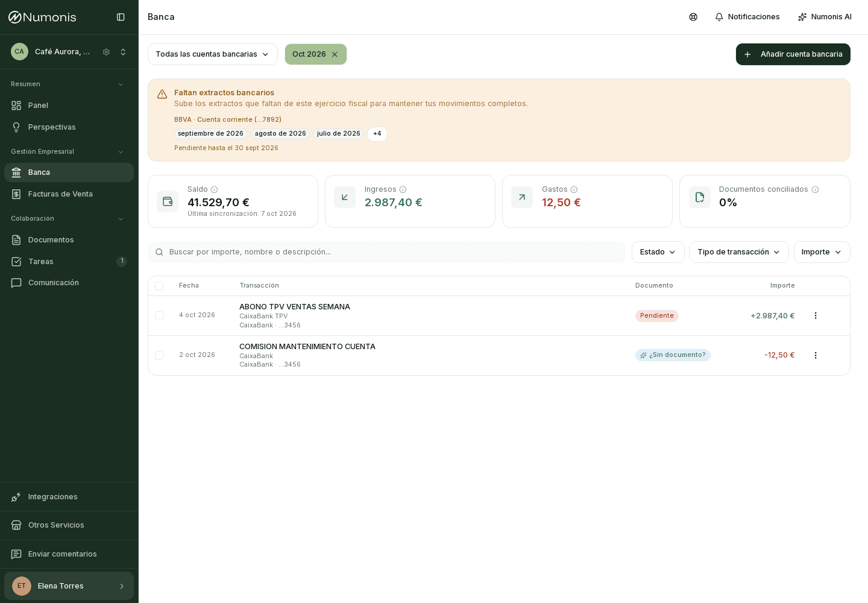Click the Saldo wallet icon
The image size is (868, 603).
point(168,201)
